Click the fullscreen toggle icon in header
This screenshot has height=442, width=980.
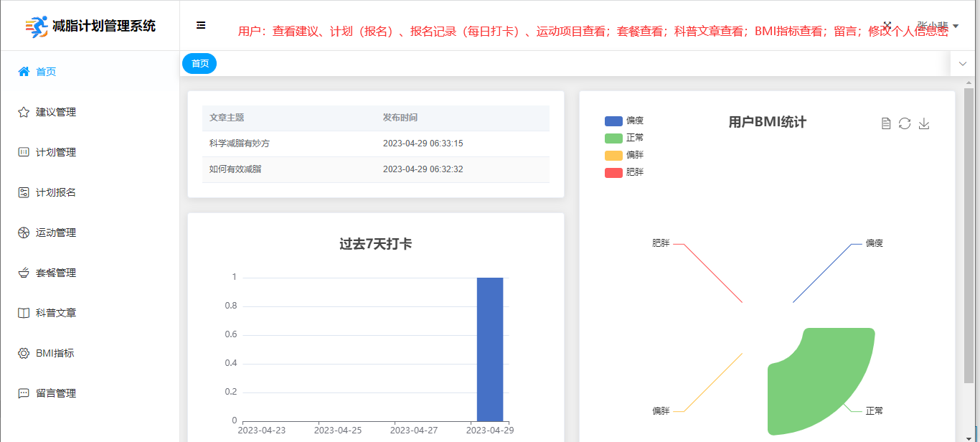(x=887, y=25)
